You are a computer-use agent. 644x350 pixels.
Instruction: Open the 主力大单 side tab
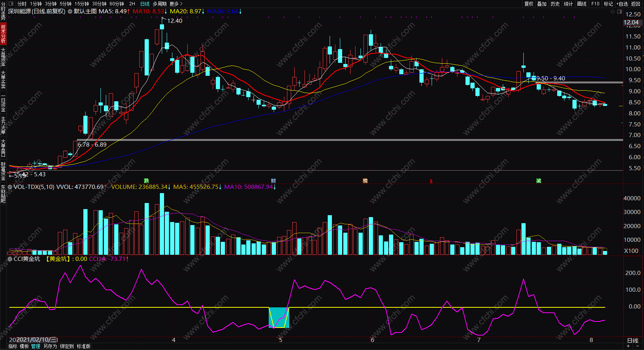click(3, 125)
